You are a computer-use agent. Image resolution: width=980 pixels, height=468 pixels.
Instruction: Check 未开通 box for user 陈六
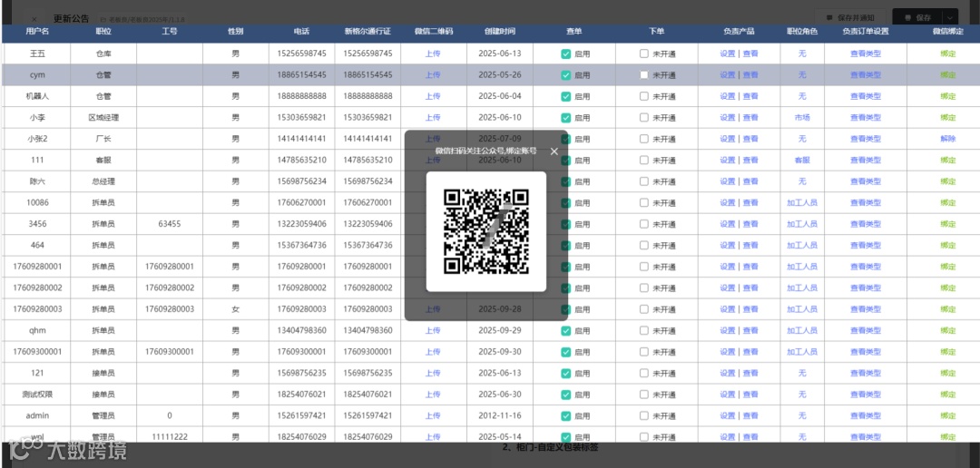point(643,181)
